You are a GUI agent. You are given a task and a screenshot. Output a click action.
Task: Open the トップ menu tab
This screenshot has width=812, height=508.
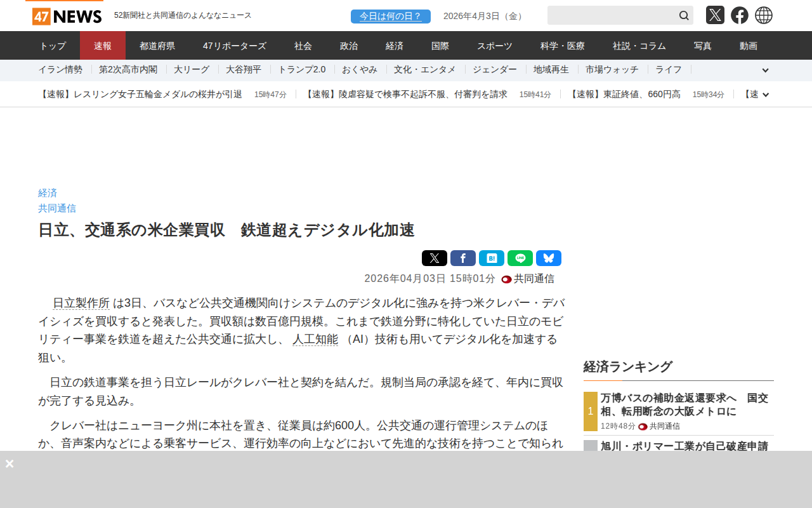tap(53, 46)
